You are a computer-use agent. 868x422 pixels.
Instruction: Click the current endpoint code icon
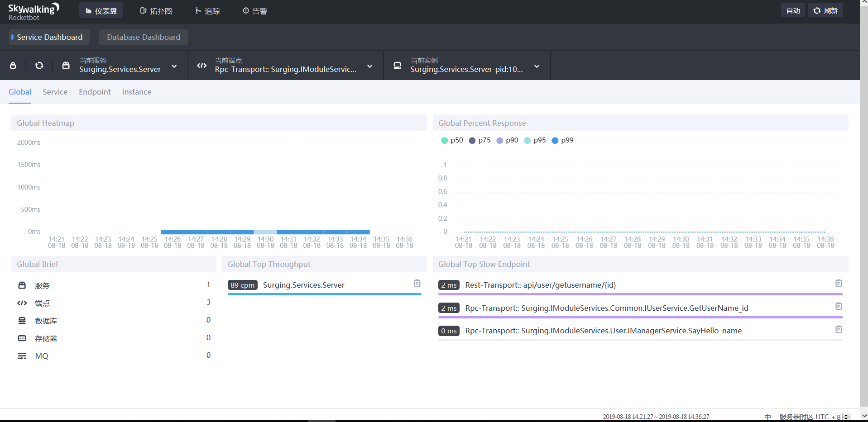point(202,66)
